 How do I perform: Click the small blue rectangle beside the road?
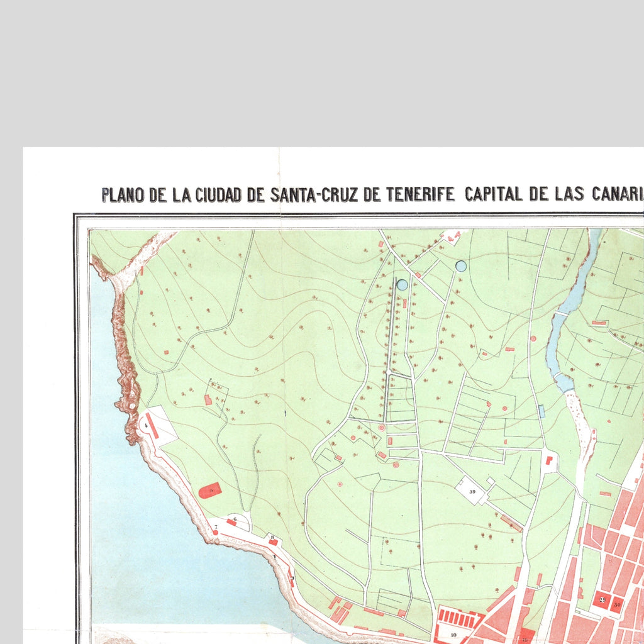pyautogui.click(x=541, y=411)
